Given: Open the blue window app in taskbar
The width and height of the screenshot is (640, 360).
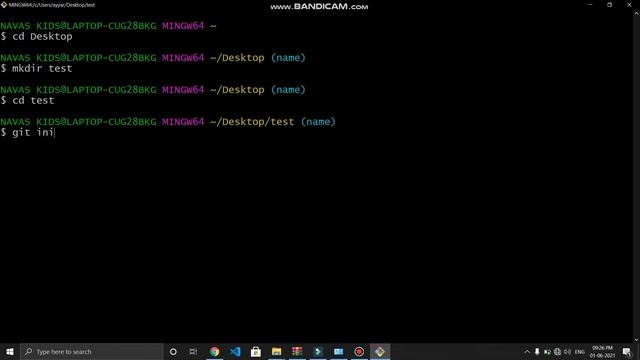Looking at the screenshot, I should (338, 351).
